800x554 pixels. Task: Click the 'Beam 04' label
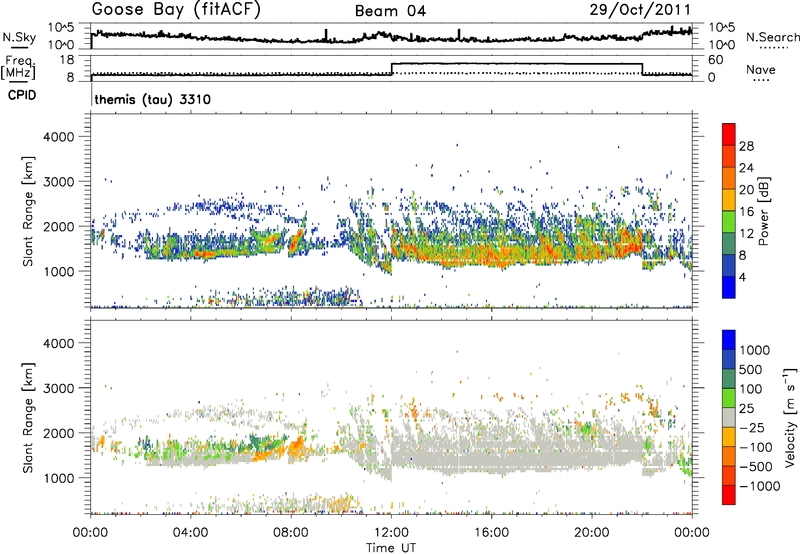tap(390, 11)
